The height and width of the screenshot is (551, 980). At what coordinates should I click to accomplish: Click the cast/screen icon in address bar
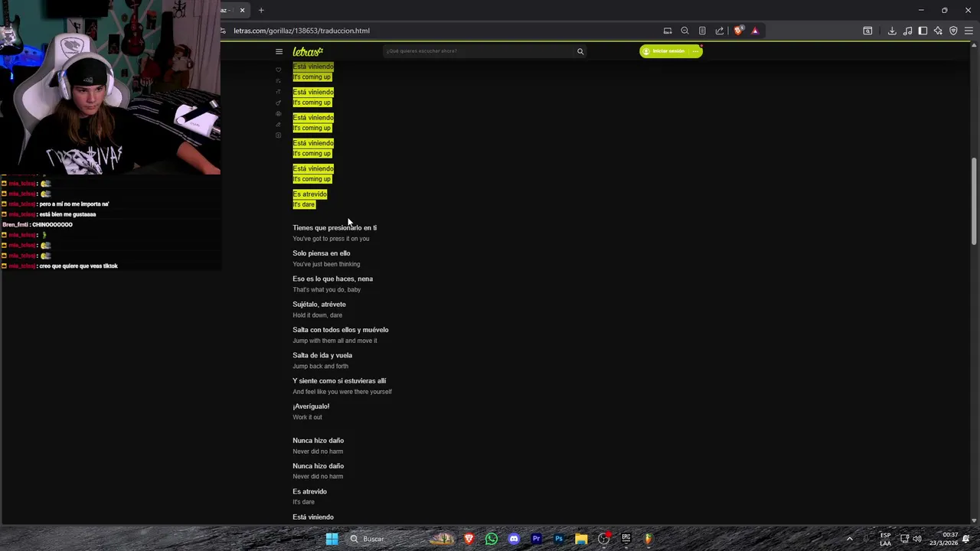coord(668,31)
